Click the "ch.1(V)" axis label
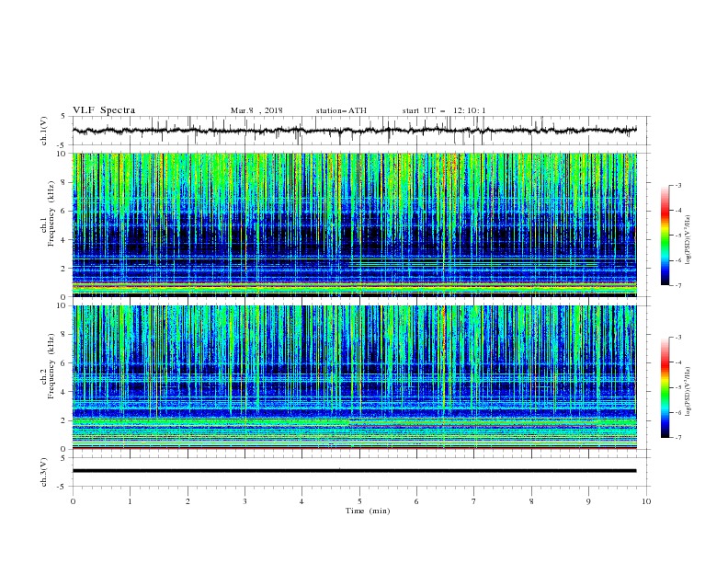The image size is (728, 563). click(x=44, y=131)
